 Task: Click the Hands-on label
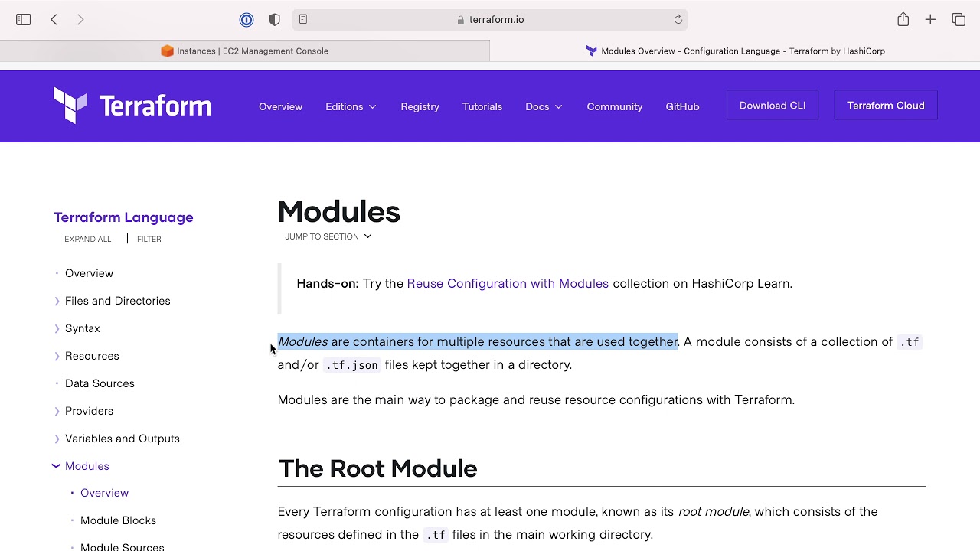click(327, 283)
